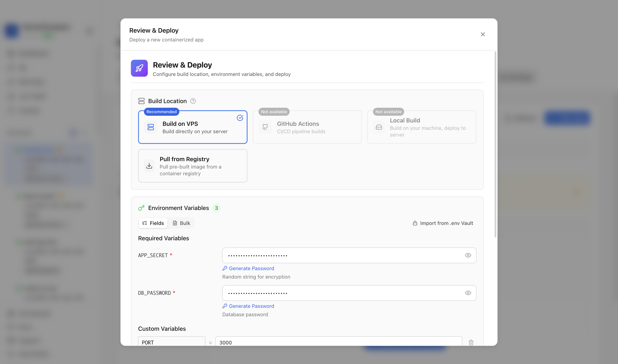Open the Build Location help tooltip

point(193,101)
